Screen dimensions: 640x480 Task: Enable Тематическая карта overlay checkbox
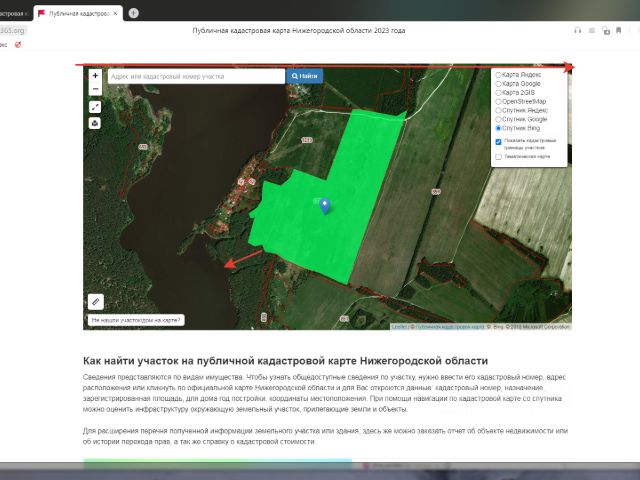point(499,156)
